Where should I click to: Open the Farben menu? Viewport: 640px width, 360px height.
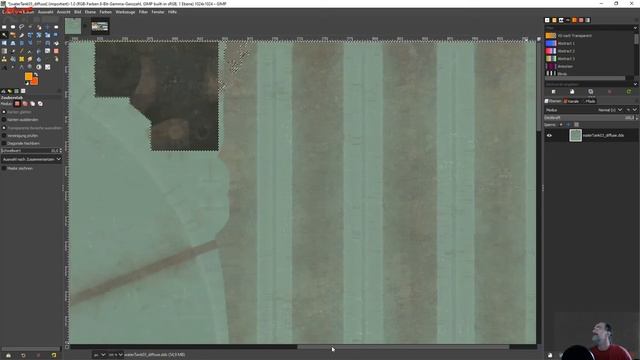(105, 12)
